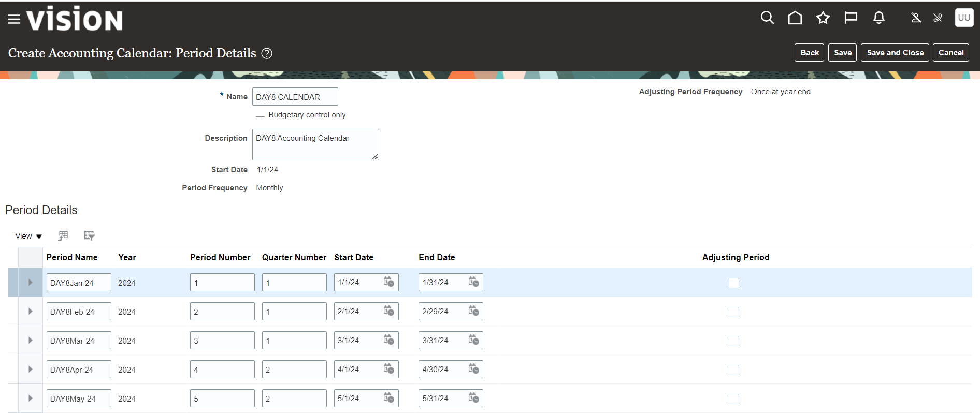980x413 pixels.
Task: Click the Cancel button
Action: [x=951, y=53]
